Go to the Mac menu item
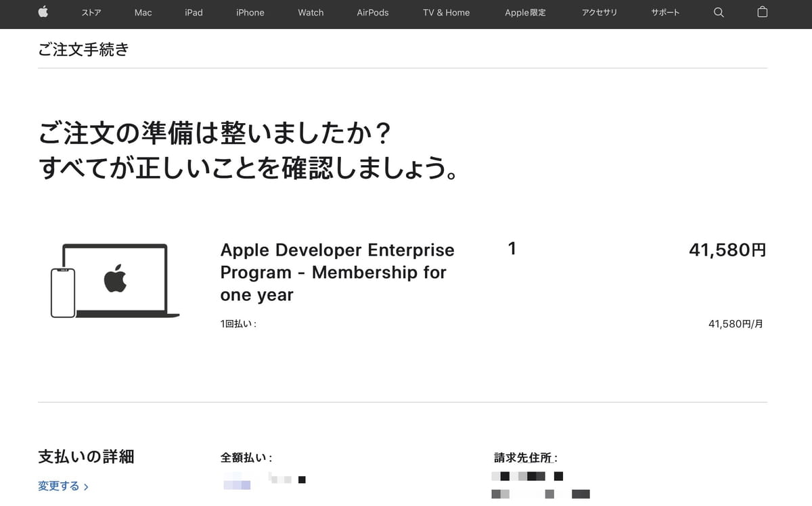Screen dimensions: 812x506 143,12
